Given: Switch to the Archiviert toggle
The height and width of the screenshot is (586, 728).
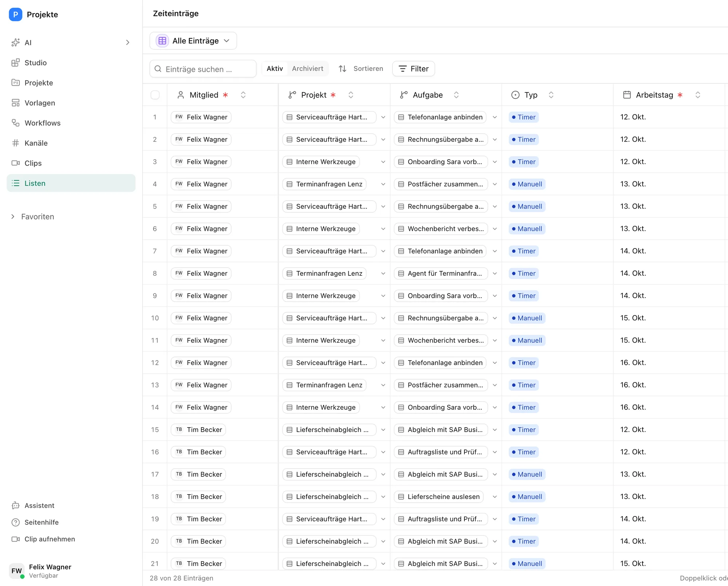Looking at the screenshot, I should point(308,68).
